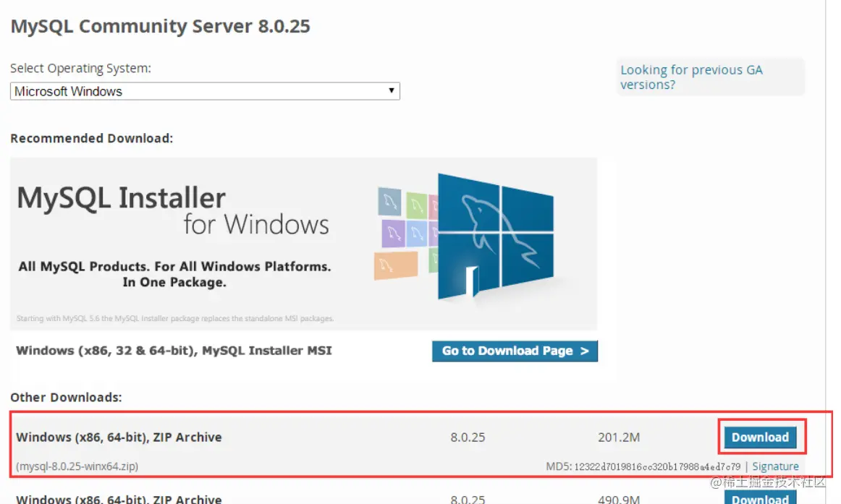Click 'Select Operating System:' label
The width and height of the screenshot is (841, 504).
pyautogui.click(x=80, y=68)
